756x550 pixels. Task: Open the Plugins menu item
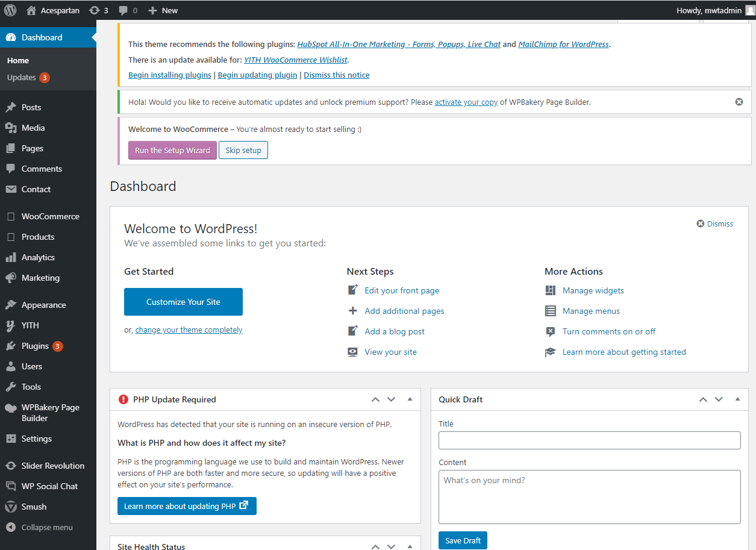(35, 346)
